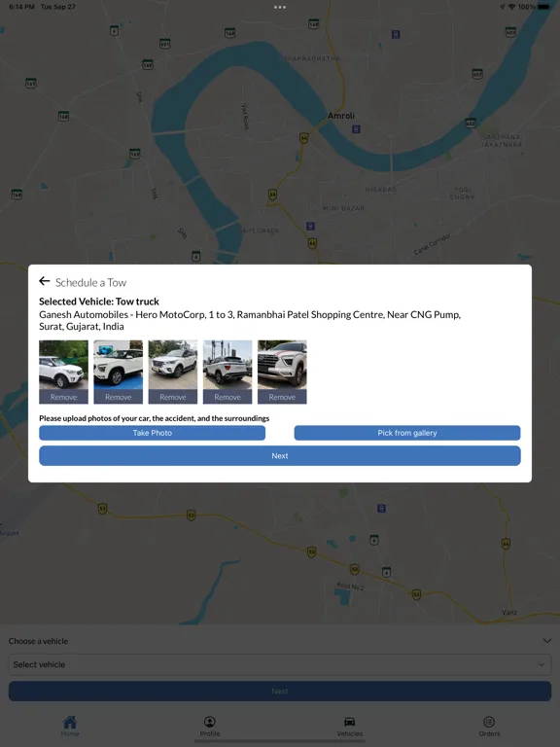Image resolution: width=560 pixels, height=747 pixels.
Task: Click the Mini Bazar map label
Action: [343, 208]
